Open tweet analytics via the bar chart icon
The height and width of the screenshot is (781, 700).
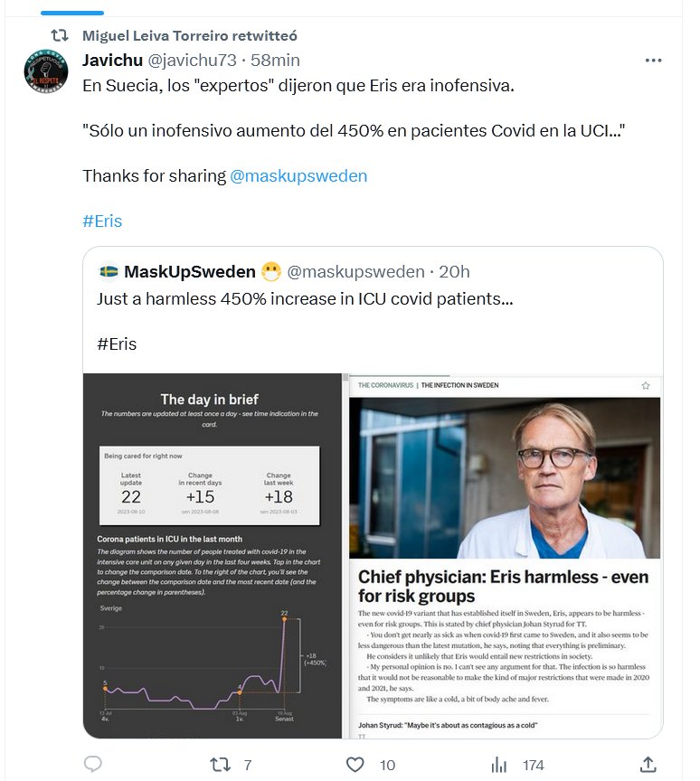coord(498,765)
